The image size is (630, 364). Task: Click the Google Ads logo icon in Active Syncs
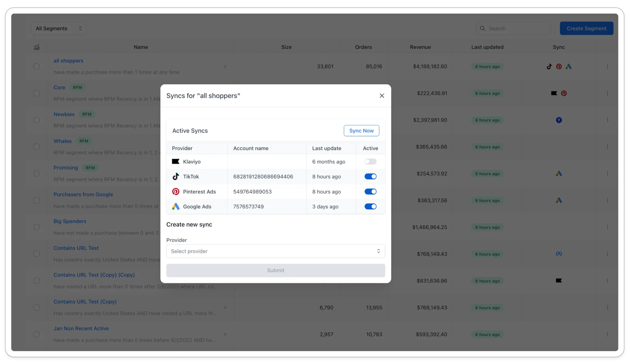[175, 206]
